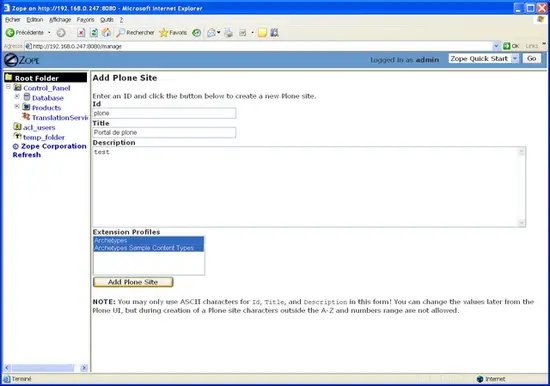Click the Refresh page icon

click(94, 33)
